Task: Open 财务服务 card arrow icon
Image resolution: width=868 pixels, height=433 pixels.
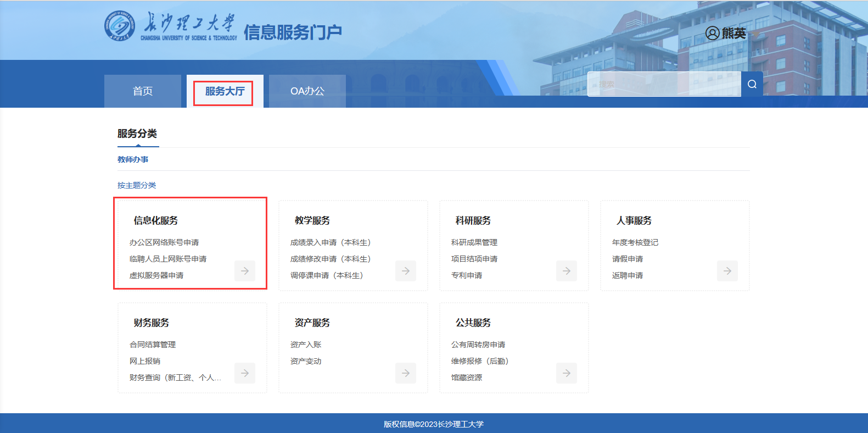Action: pos(245,373)
